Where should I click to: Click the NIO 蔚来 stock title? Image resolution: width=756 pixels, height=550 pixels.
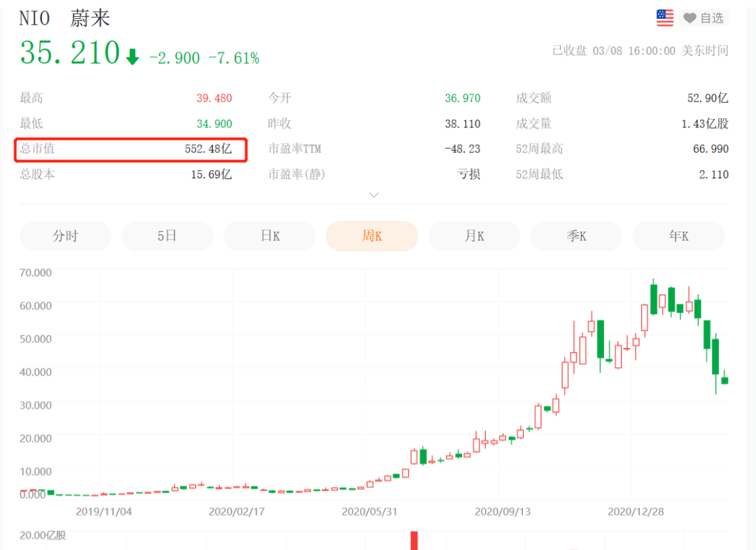(x=64, y=18)
